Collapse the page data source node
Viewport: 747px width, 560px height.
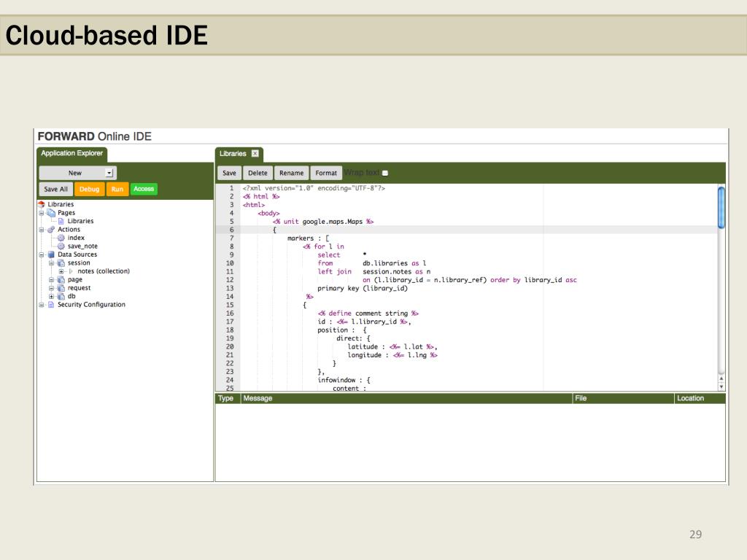(x=52, y=279)
